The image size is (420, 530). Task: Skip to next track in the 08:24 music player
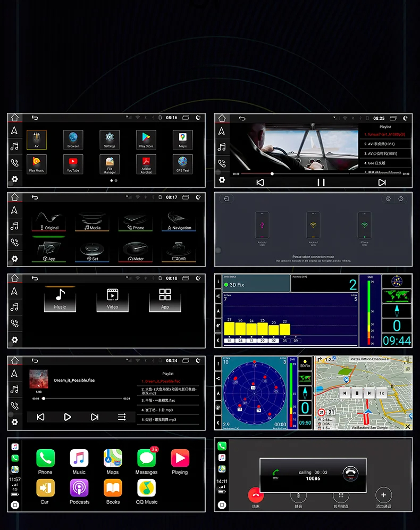(95, 417)
